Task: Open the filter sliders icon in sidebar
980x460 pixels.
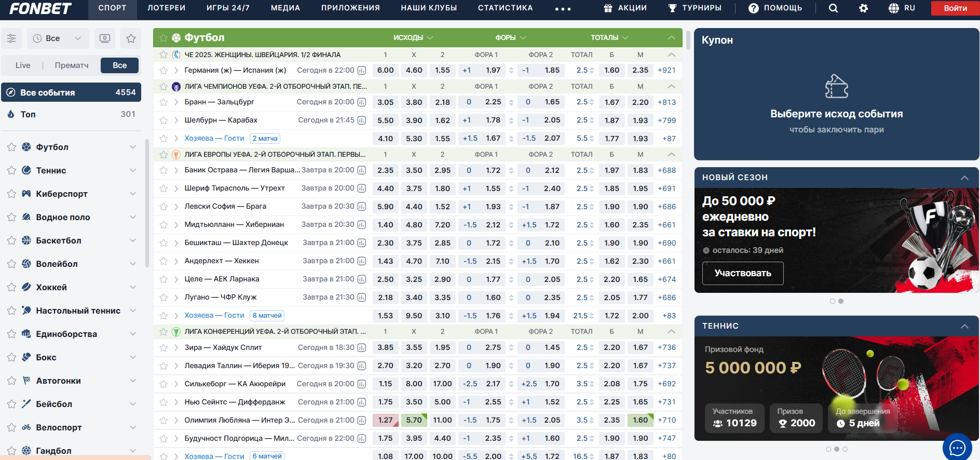Action: (x=11, y=38)
